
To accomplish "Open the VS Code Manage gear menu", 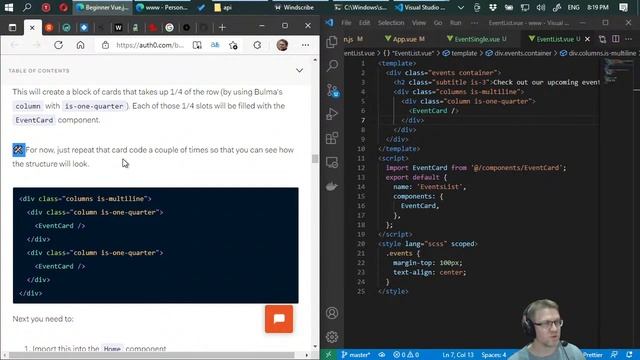I will click(x=332, y=337).
